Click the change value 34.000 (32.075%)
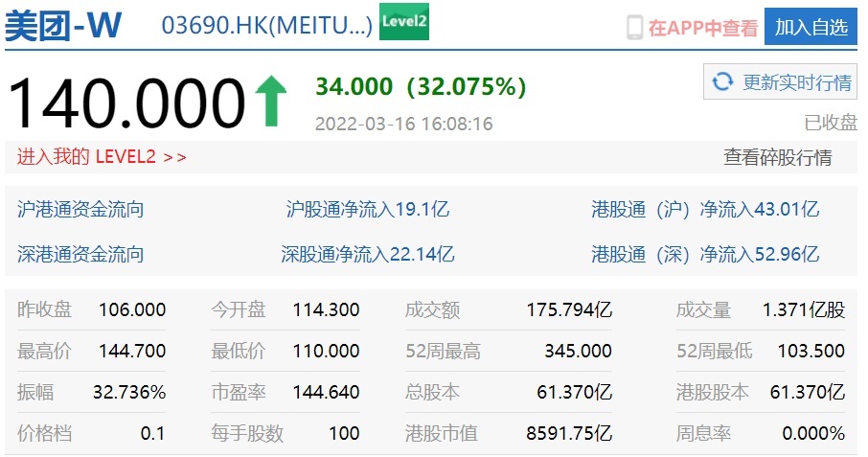This screenshot has width=868, height=457. coord(421,86)
